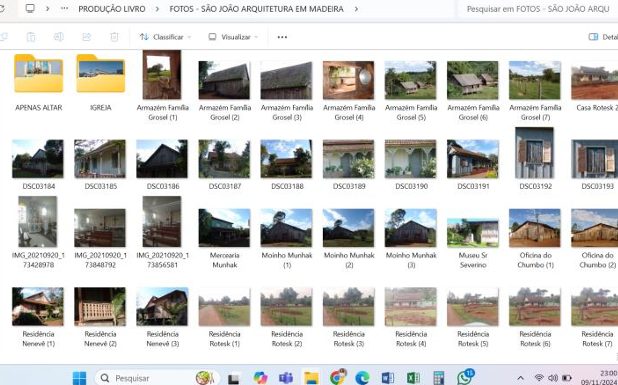Viewport: 618px width, 385px height.
Task: Expand the Visualizar view dropdown
Action: (x=233, y=37)
